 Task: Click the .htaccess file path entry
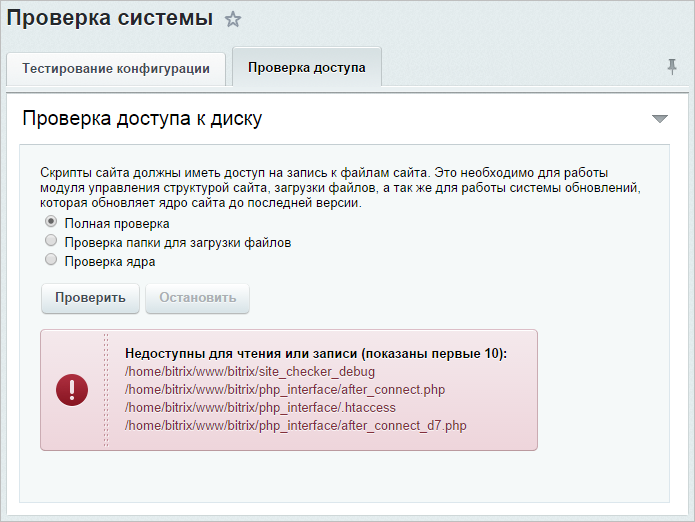(260, 408)
